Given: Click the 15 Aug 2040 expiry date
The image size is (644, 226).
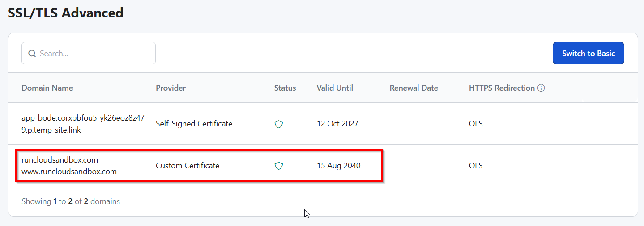Looking at the screenshot, I should pos(338,166).
